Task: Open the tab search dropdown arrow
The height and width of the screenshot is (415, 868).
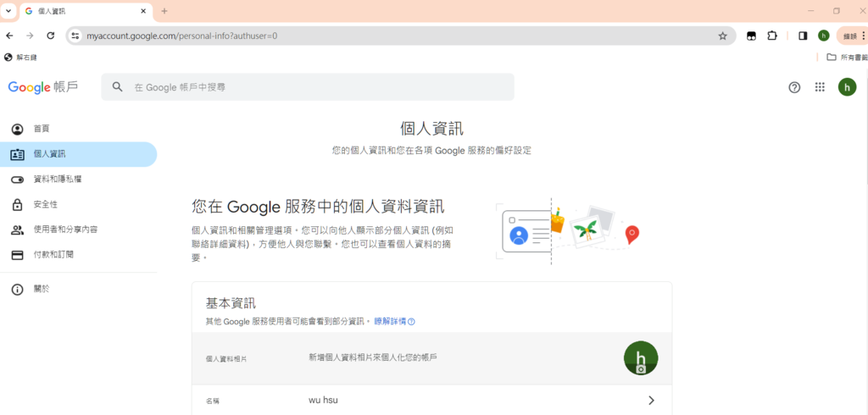Action: tap(8, 11)
